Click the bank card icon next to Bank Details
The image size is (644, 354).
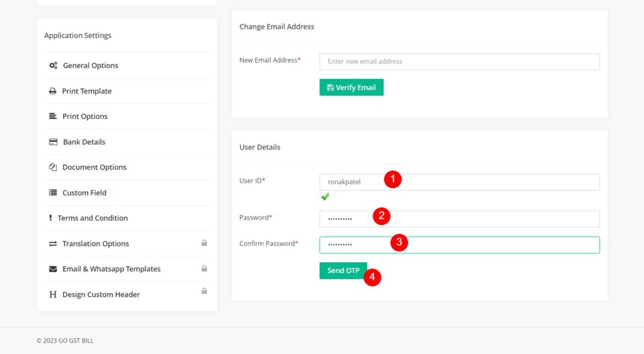pos(52,141)
